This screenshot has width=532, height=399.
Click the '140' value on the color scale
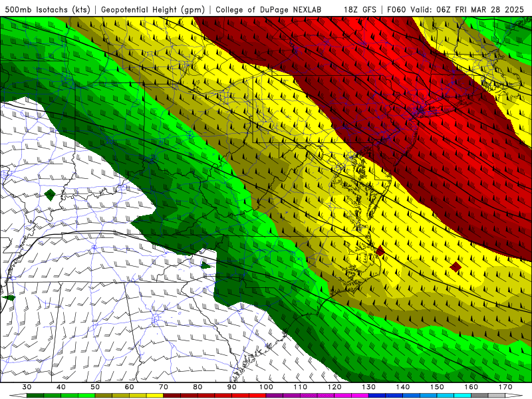pyautogui.click(x=403, y=387)
